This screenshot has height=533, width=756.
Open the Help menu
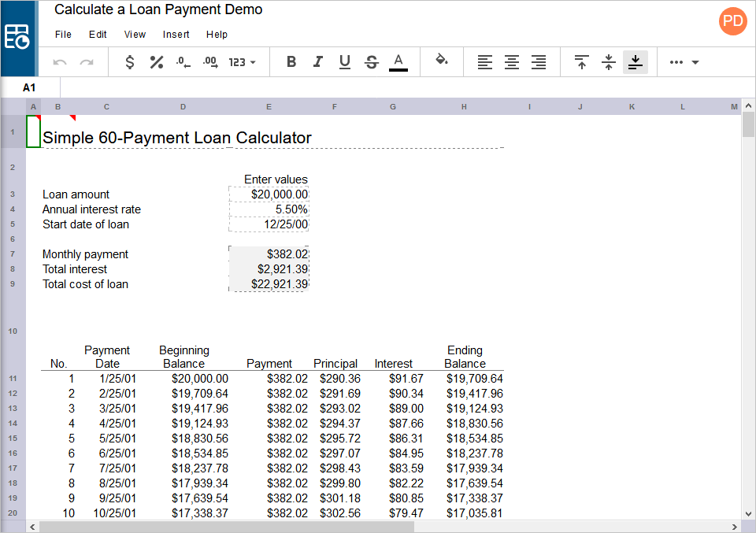(x=217, y=35)
